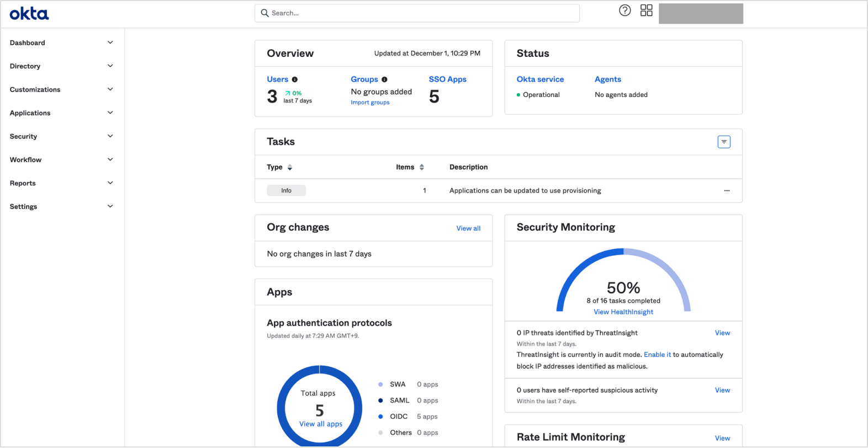
Task: Click the '8 of 16 tasks completed' text
Action: pos(623,301)
